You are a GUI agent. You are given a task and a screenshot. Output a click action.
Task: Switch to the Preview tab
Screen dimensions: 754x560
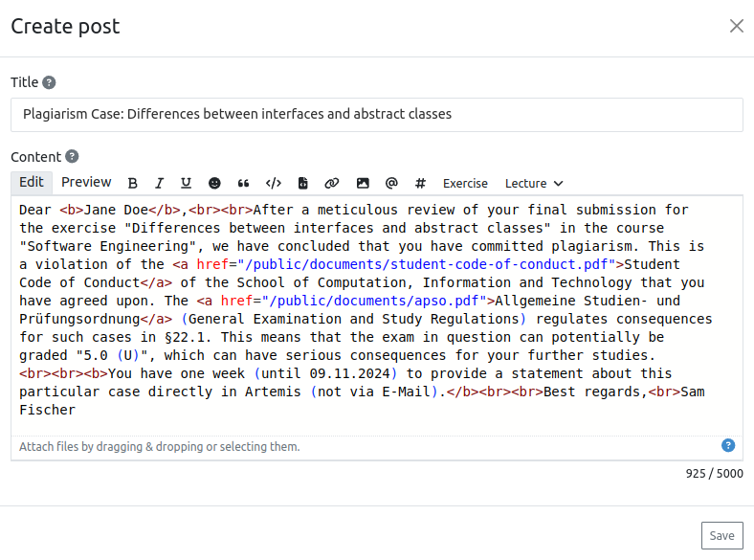[86, 183]
